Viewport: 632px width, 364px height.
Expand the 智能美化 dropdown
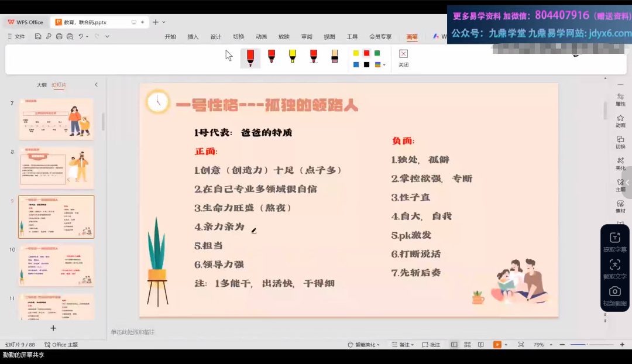[363, 345]
